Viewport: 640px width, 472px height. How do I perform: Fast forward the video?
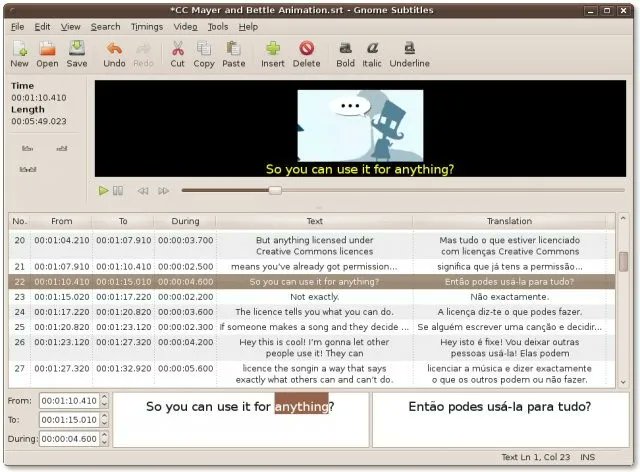[x=163, y=191]
